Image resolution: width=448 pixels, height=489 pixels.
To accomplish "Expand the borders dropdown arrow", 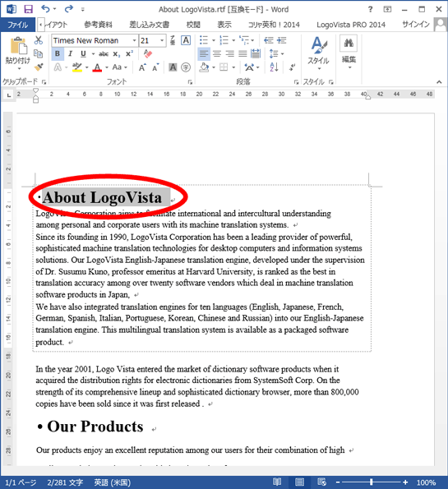I will point(233,67).
